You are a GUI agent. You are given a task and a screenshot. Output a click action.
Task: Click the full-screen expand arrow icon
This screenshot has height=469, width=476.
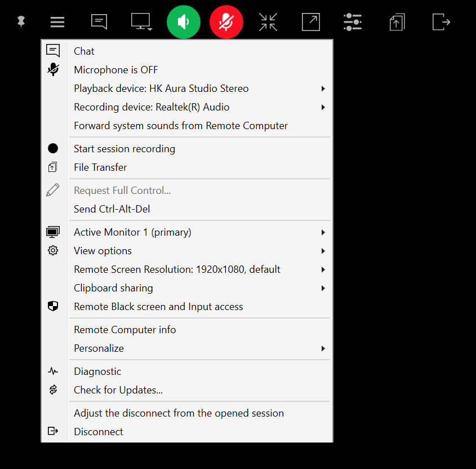click(311, 22)
